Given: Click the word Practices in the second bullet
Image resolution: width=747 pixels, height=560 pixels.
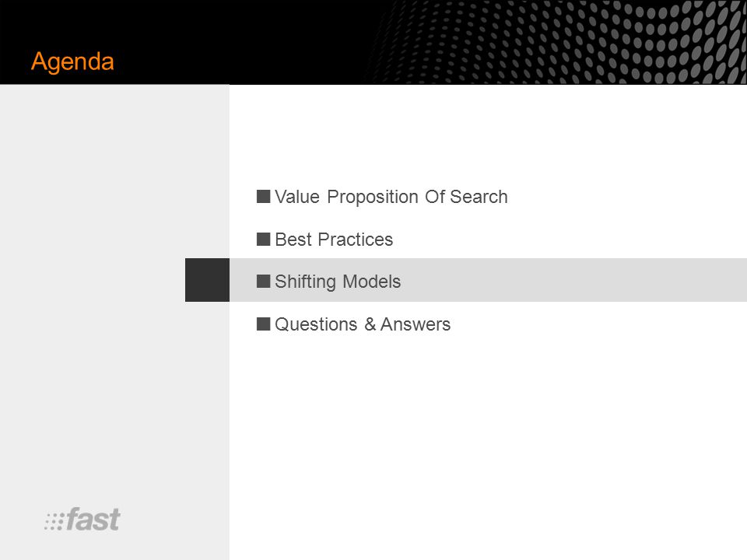Looking at the screenshot, I should (x=356, y=240).
